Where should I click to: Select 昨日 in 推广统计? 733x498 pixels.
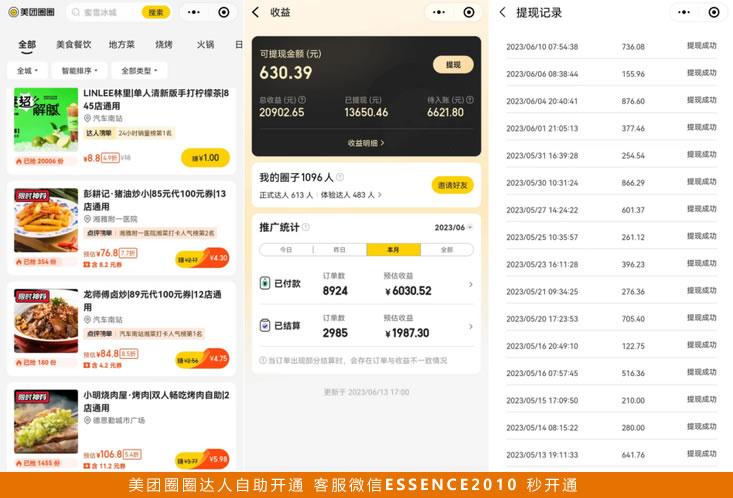click(340, 250)
